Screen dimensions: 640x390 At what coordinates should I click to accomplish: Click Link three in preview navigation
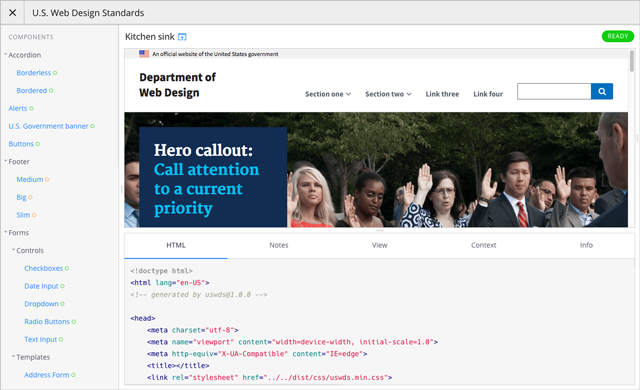click(442, 94)
